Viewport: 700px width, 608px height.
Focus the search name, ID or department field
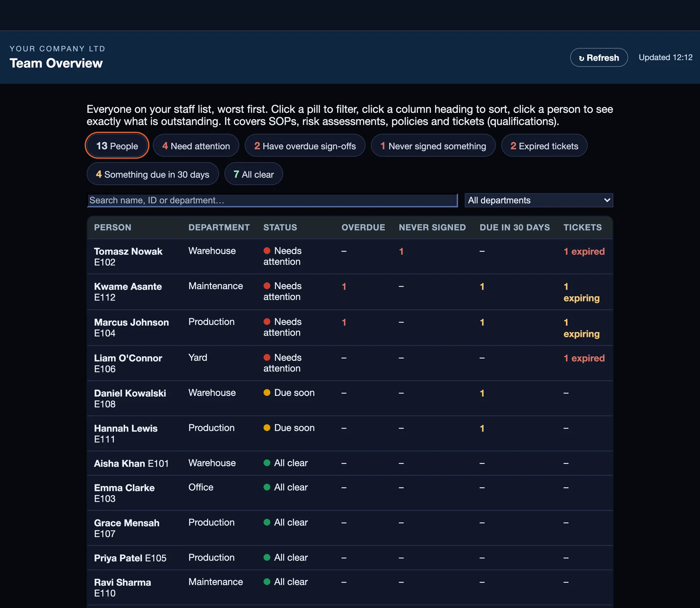pyautogui.click(x=272, y=200)
